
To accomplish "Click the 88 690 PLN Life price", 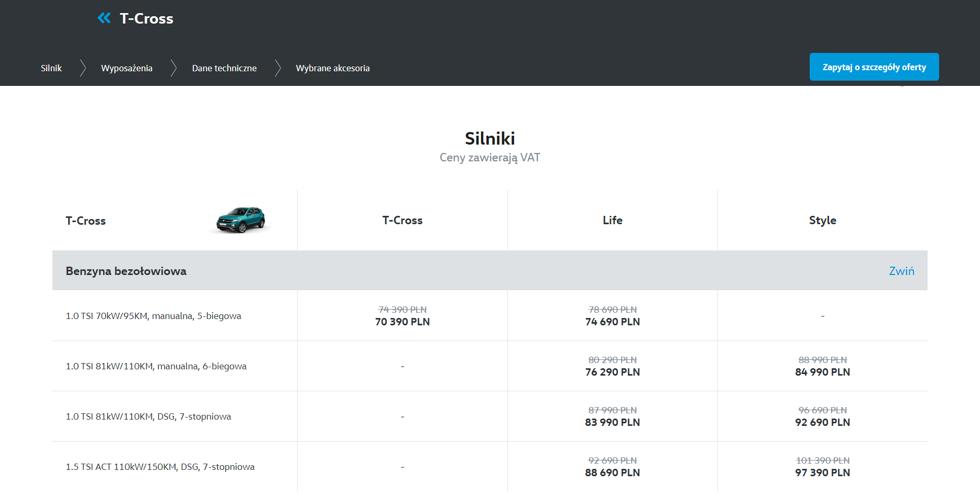I will coord(613,473).
